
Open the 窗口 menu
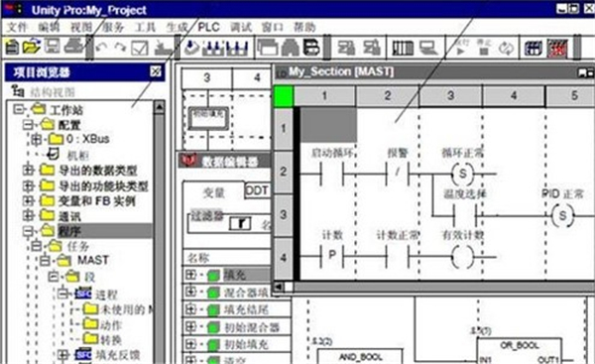click(273, 27)
